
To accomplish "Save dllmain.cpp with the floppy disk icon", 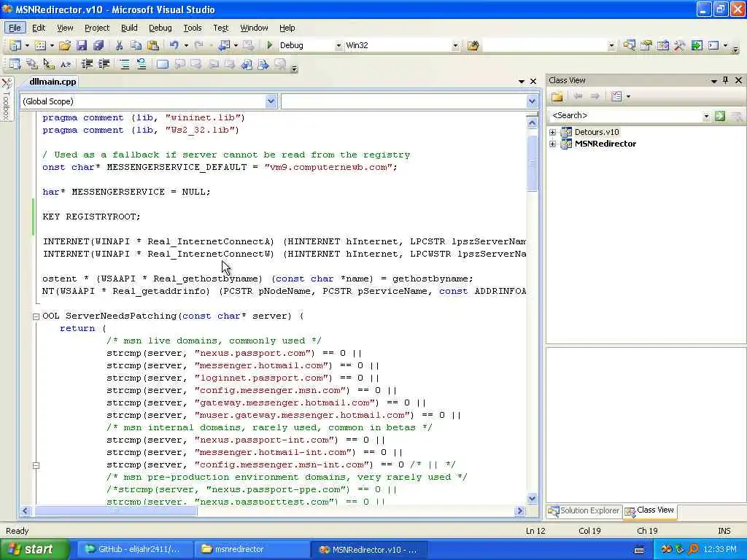I will (x=82, y=45).
